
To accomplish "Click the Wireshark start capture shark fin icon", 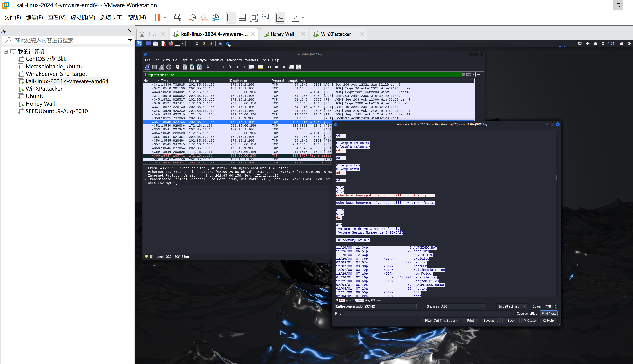I will [147, 67].
